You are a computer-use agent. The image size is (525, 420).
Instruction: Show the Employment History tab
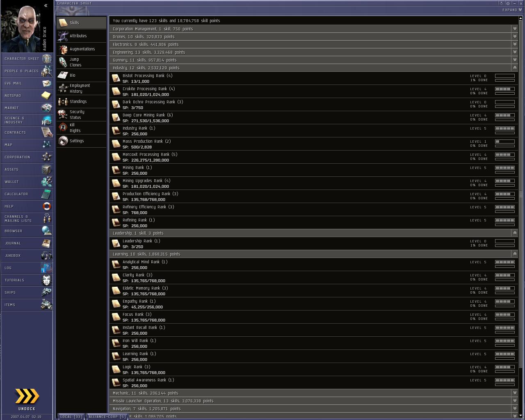(x=82, y=88)
